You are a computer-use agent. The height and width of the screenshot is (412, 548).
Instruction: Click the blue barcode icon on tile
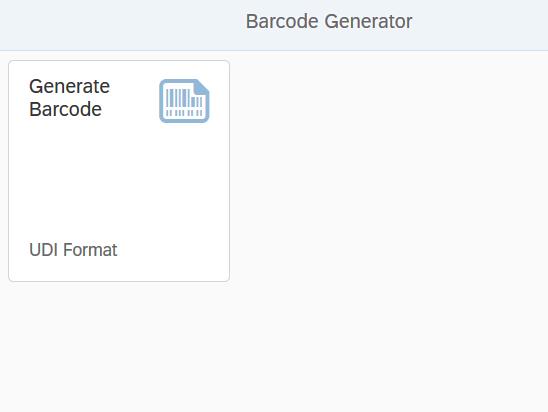pyautogui.click(x=184, y=101)
